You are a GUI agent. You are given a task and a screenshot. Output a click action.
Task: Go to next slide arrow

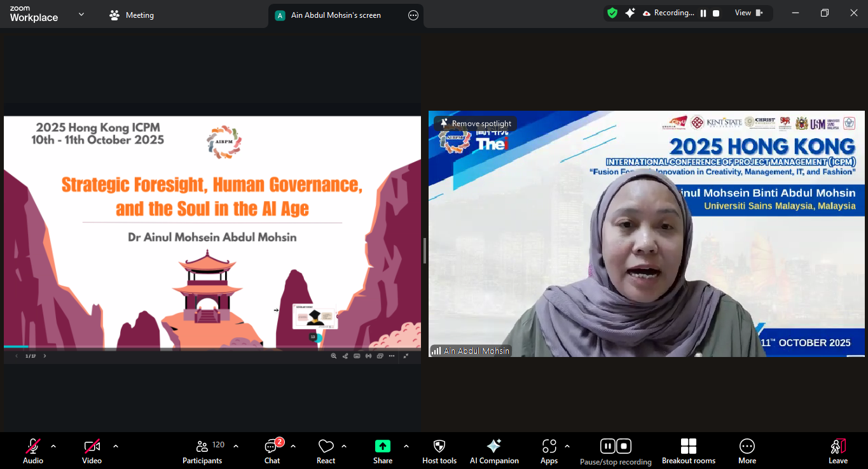coord(45,356)
